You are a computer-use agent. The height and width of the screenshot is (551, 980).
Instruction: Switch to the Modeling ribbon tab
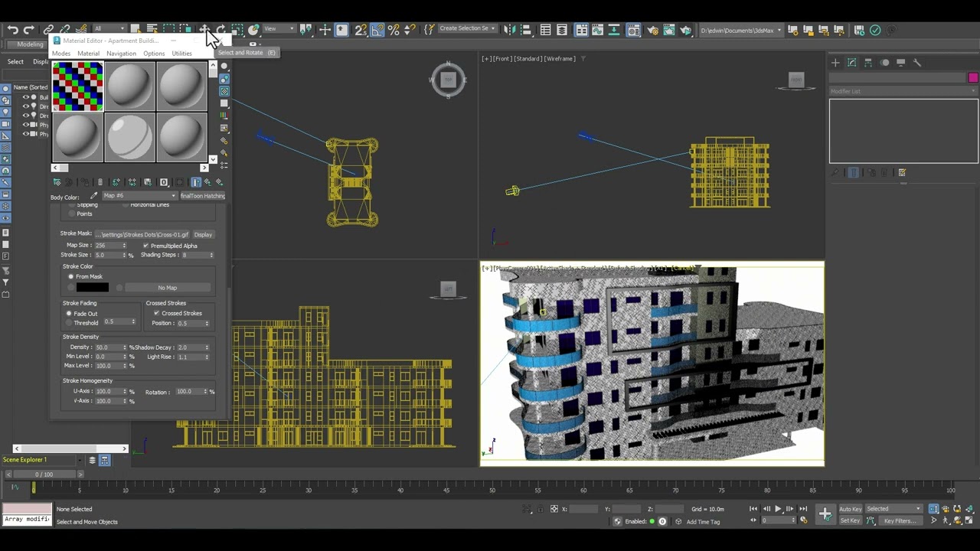click(31, 44)
